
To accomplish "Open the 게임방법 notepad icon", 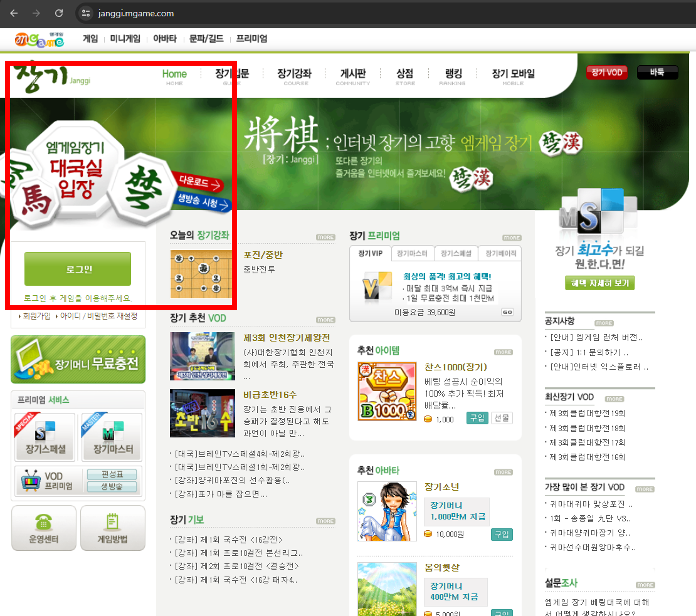I will (x=113, y=528).
